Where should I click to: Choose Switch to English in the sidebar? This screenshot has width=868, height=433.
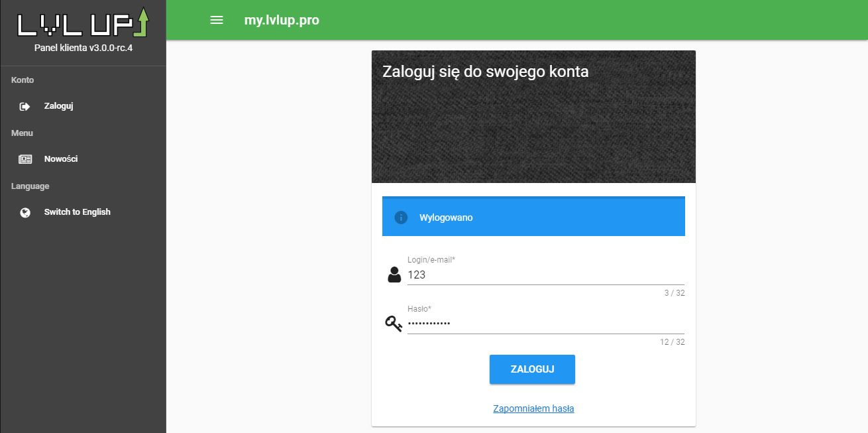click(x=77, y=212)
